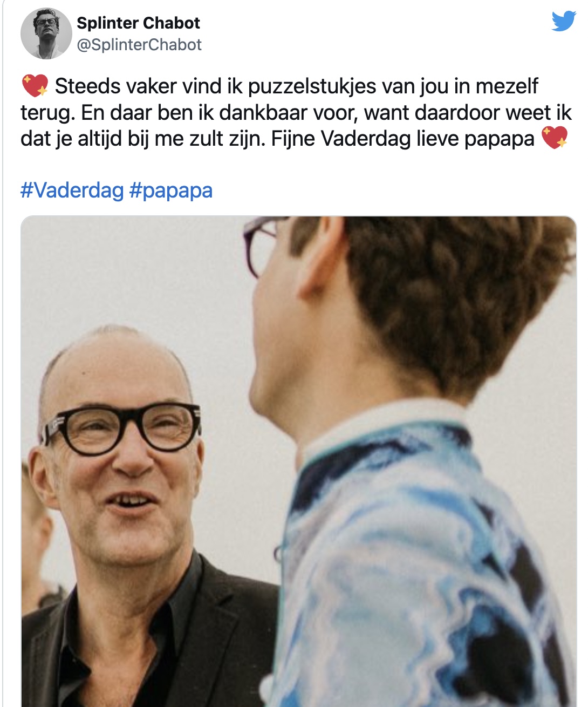Open the Splinter Chabot display name link
Image resolution: width=588 pixels, height=707 pixels.
[x=138, y=23]
